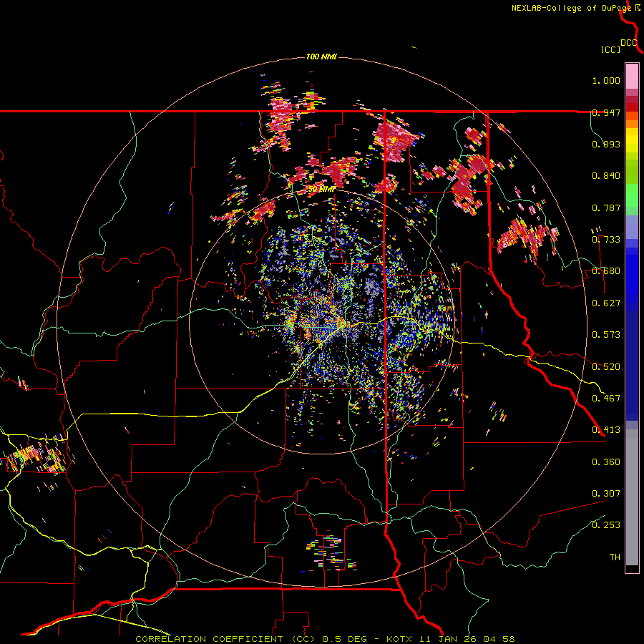Pick the pink color bar segment
The height and width of the screenshot is (644, 644).
tap(632, 77)
